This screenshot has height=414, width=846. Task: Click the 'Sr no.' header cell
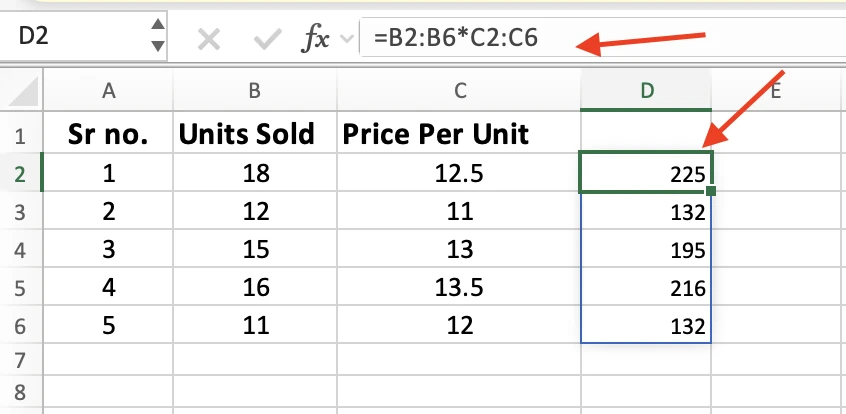click(108, 134)
